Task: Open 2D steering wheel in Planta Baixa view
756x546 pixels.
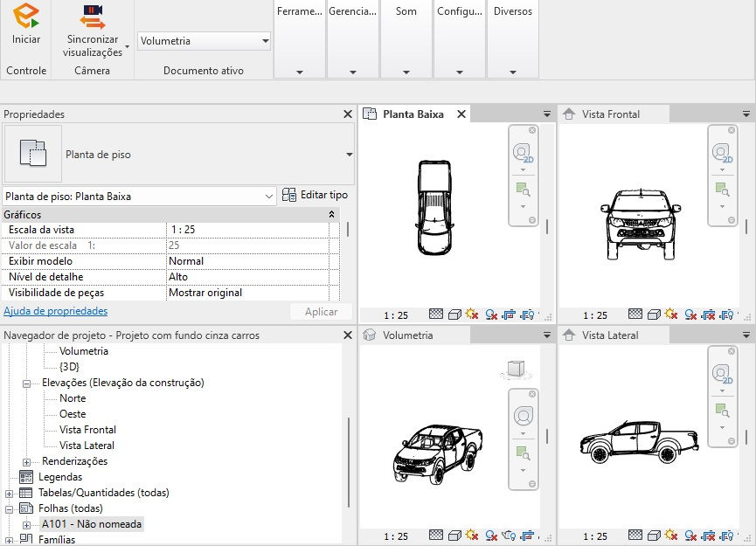Action: [523, 153]
